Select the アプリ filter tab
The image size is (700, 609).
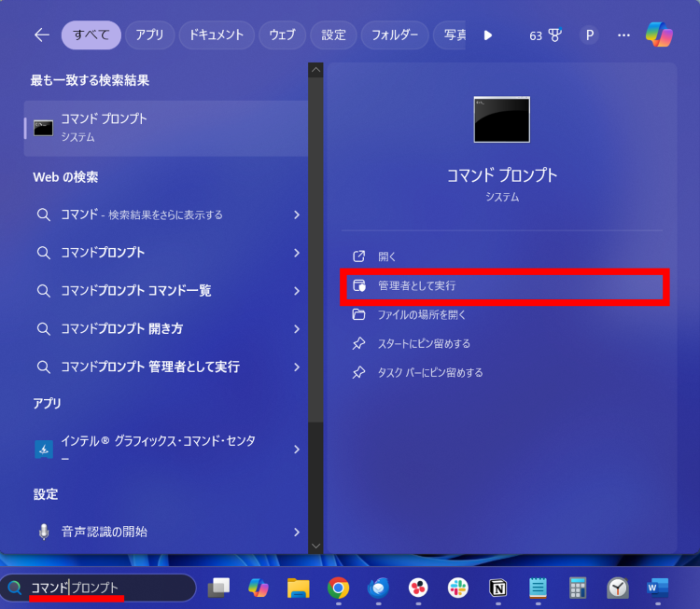click(149, 35)
